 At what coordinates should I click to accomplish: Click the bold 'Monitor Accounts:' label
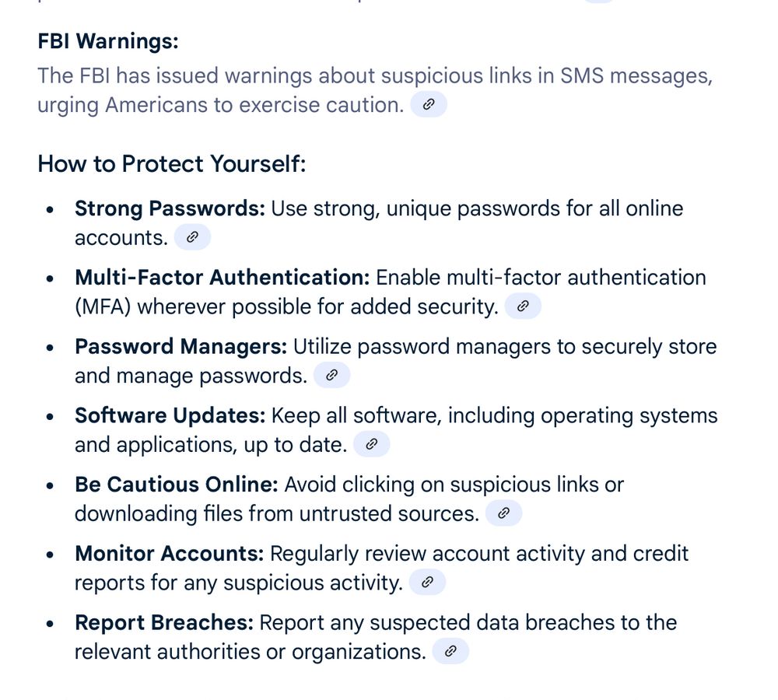point(169,553)
